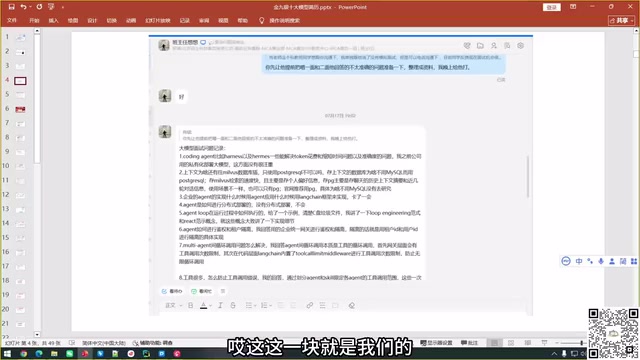Image resolution: width=640 pixels, height=360 pixels.
Task: Switch to the 幻灯片放映 ribbon tab
Action: click(158, 20)
